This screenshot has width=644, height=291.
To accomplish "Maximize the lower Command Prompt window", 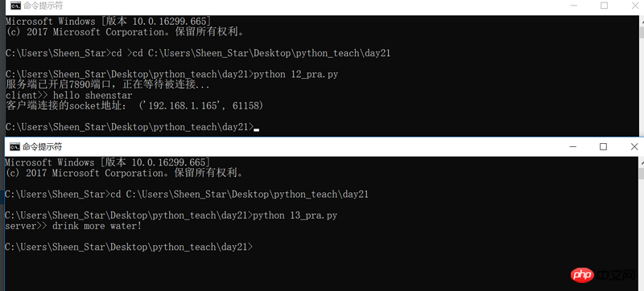I will click(603, 146).
